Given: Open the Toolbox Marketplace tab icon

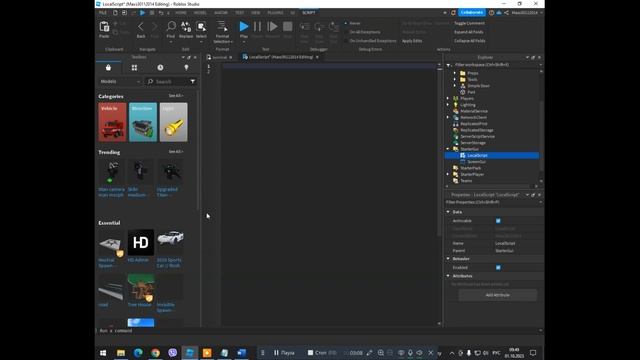Looking at the screenshot, I should coord(108,67).
